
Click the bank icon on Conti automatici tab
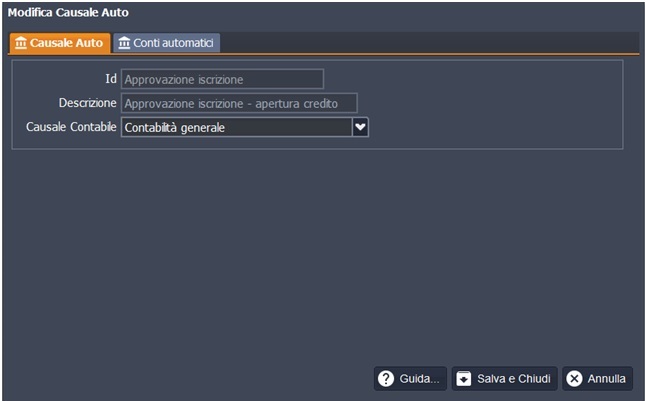coord(124,43)
